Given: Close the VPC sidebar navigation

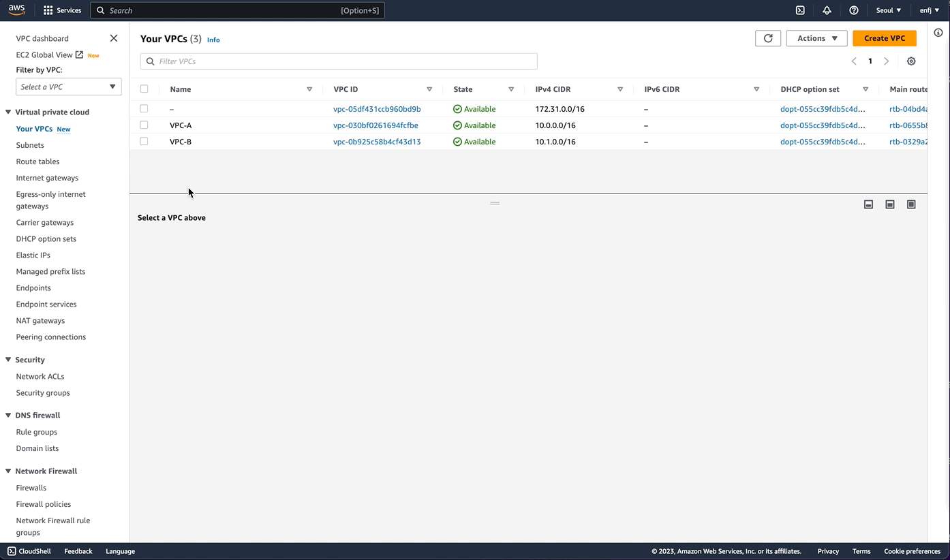Looking at the screenshot, I should pos(114,38).
